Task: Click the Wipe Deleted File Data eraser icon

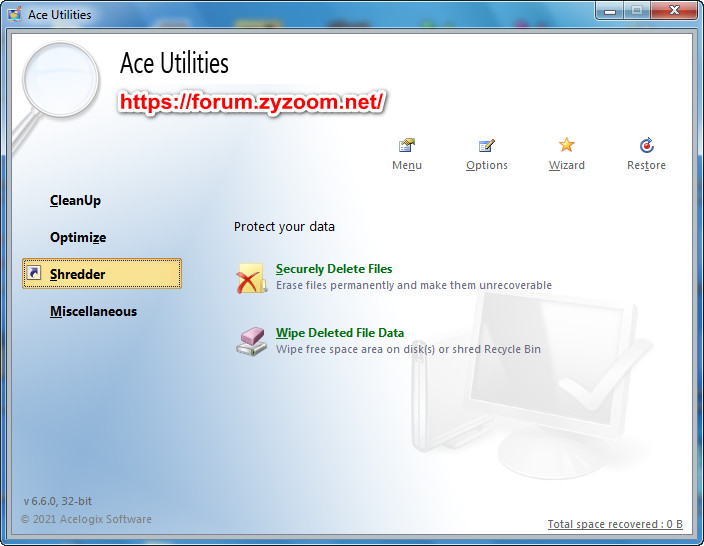Action: click(x=251, y=341)
